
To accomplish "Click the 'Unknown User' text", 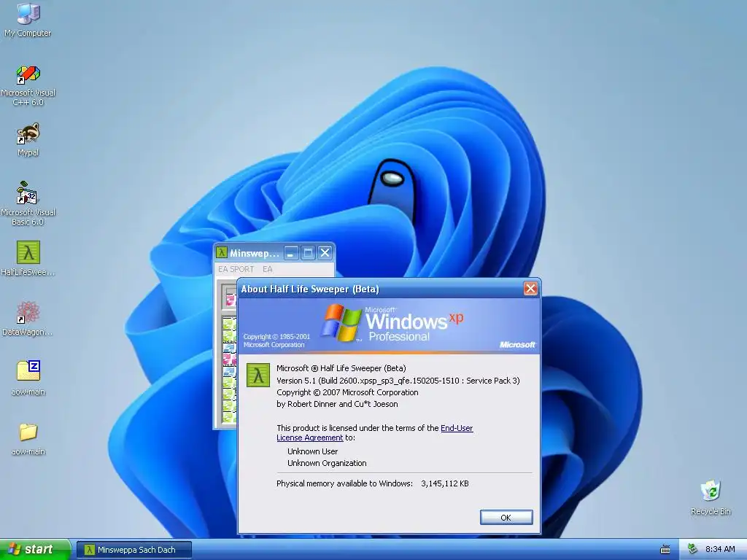I will 312,451.
